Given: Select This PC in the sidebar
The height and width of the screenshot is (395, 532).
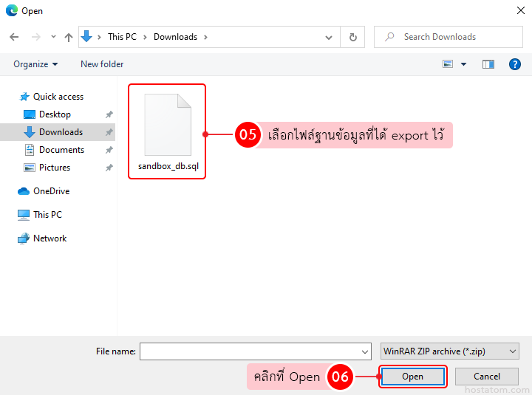Looking at the screenshot, I should 47,215.
